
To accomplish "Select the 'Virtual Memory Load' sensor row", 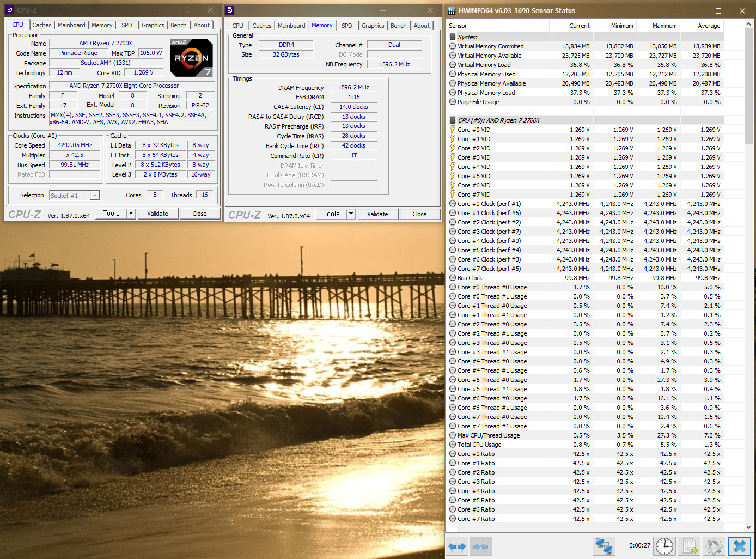I will coord(585,65).
